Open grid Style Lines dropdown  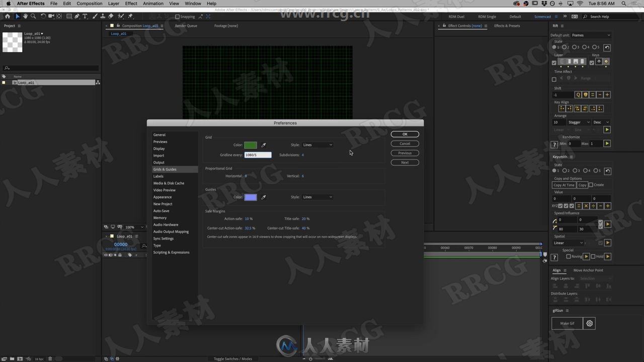point(317,145)
